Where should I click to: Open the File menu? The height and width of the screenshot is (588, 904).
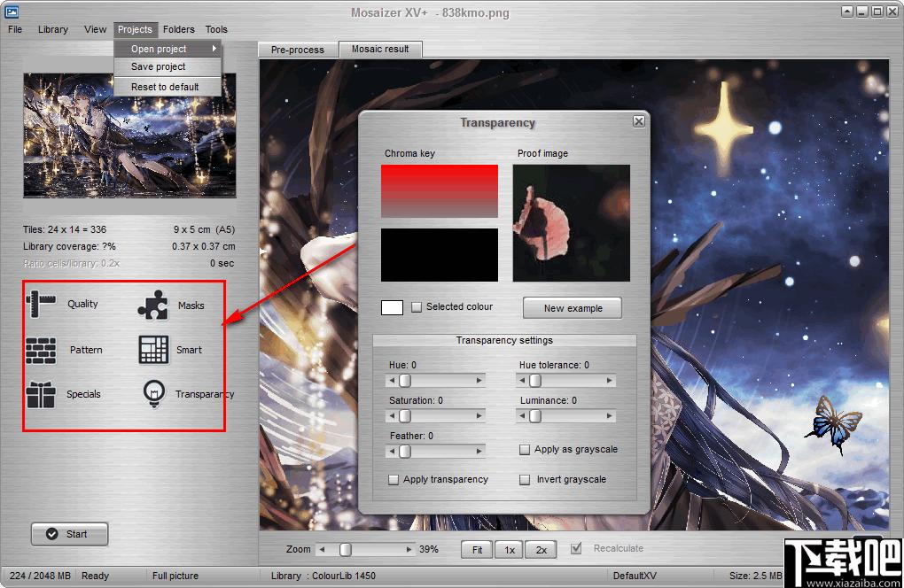pyautogui.click(x=15, y=29)
